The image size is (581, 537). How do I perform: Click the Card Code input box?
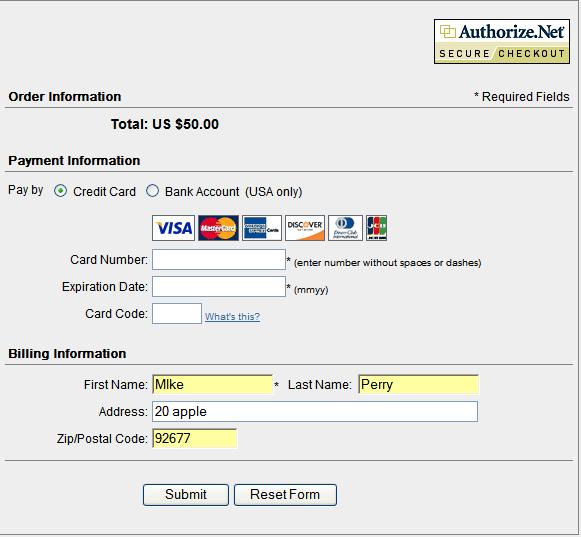coord(177,314)
